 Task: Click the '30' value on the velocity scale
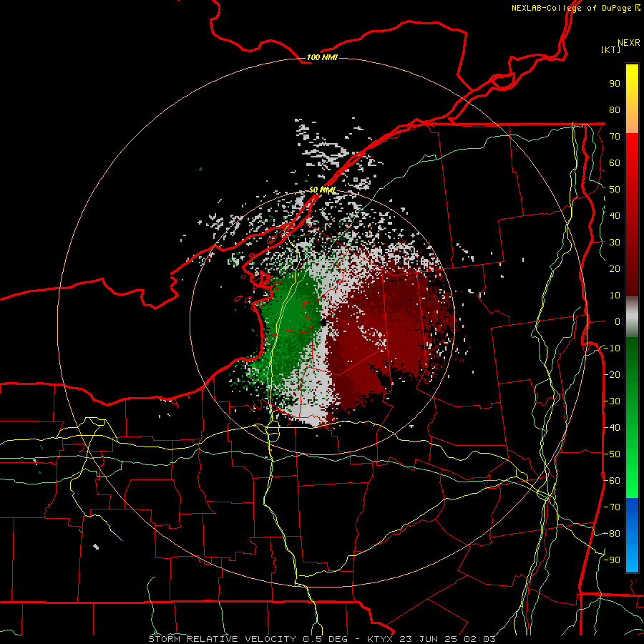(x=615, y=243)
